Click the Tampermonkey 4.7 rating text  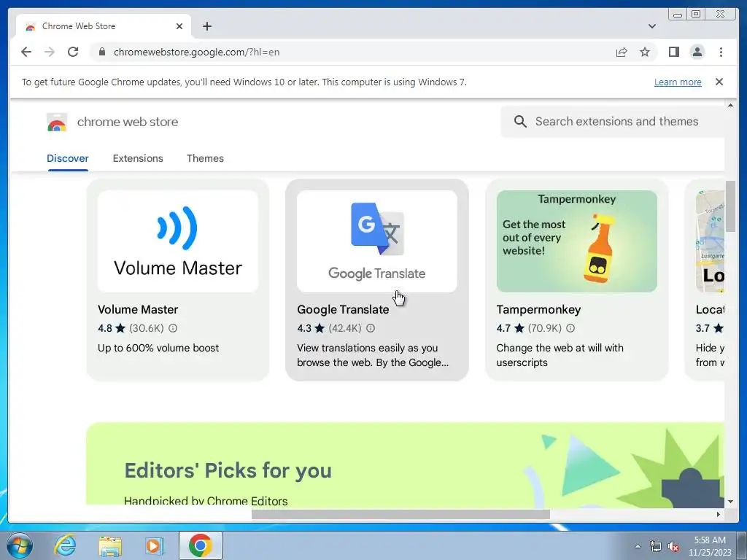[503, 328]
